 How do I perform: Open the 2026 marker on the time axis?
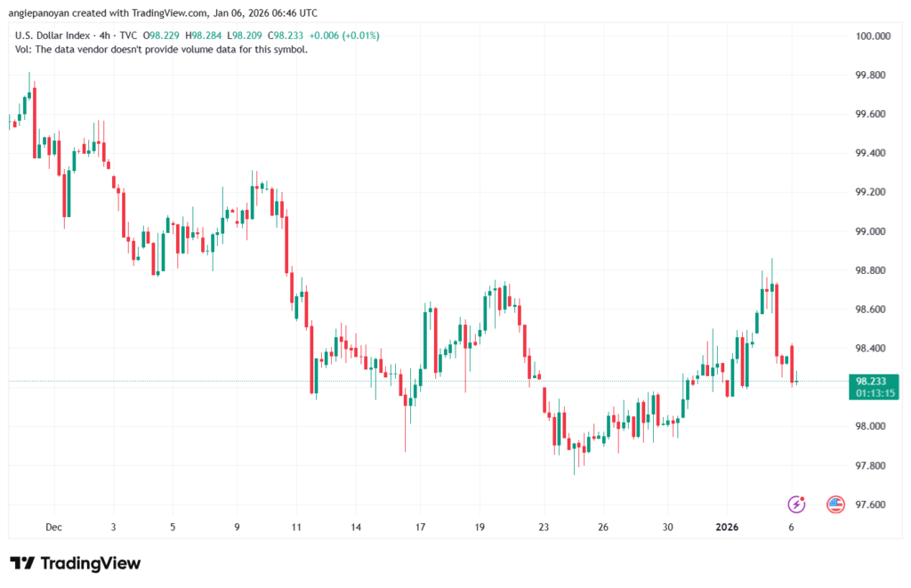click(727, 527)
